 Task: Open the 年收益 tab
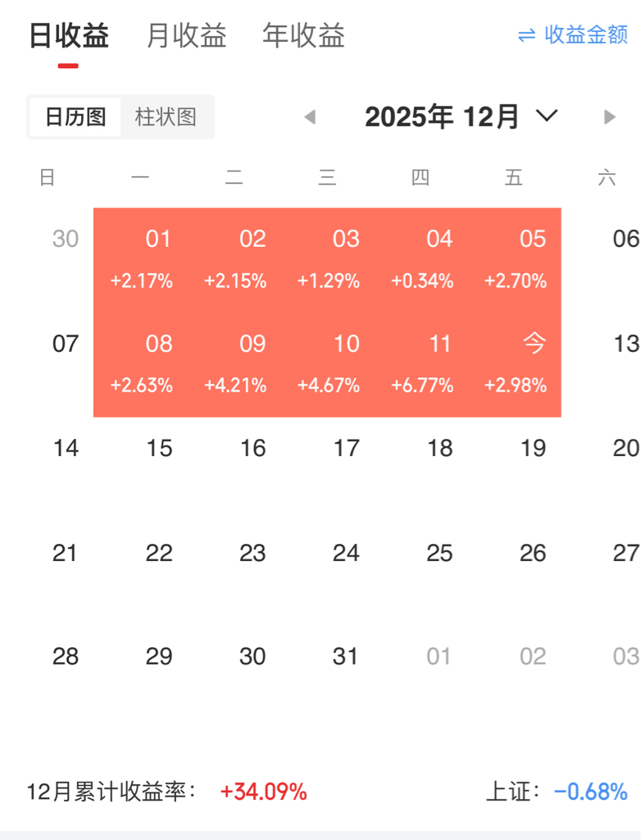click(303, 36)
